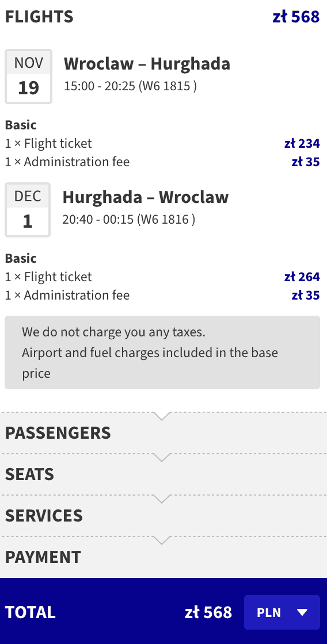Click the TOTAL zł 568 amount
The height and width of the screenshot is (644, 327).
pos(208,612)
